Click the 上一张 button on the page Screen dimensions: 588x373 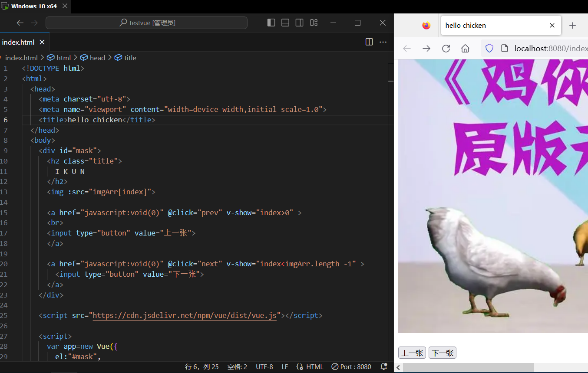pyautogui.click(x=412, y=353)
